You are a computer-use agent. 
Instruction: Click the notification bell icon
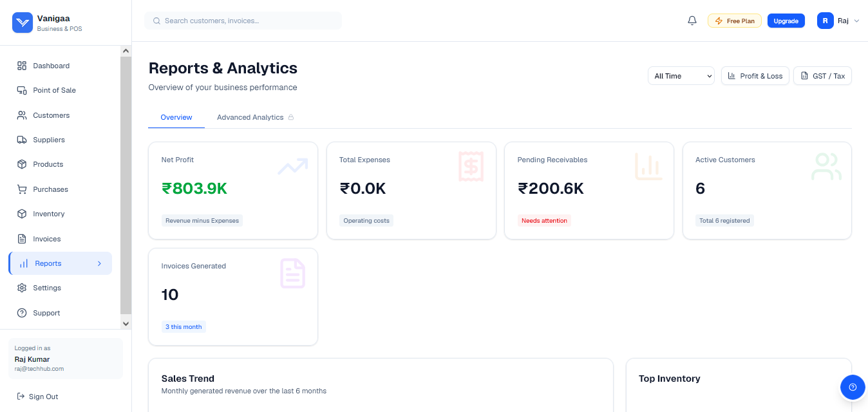pyautogui.click(x=692, y=21)
